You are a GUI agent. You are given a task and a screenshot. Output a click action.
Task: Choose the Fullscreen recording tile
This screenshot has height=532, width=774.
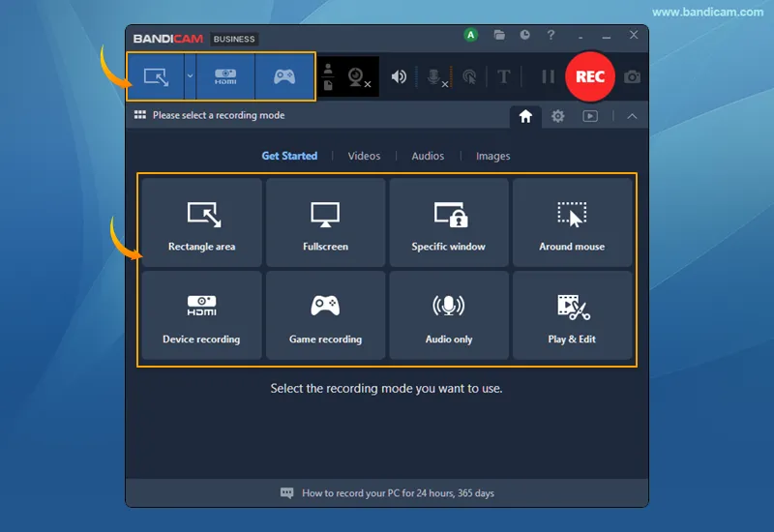click(325, 222)
